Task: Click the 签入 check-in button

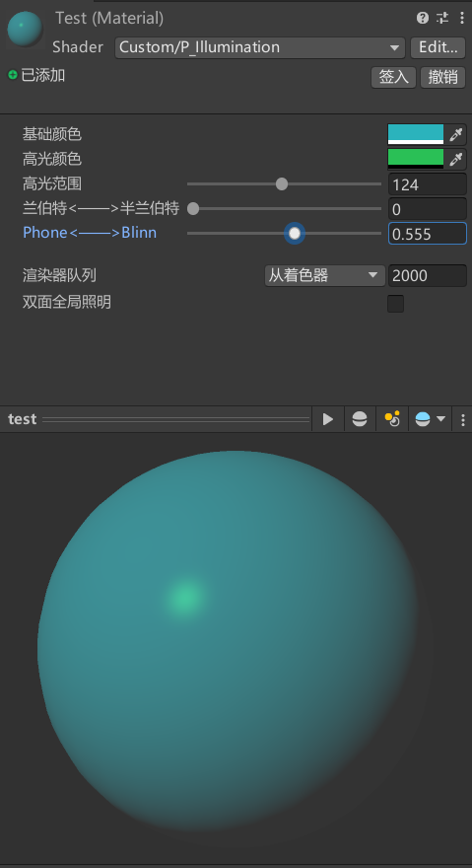Action: tap(393, 77)
